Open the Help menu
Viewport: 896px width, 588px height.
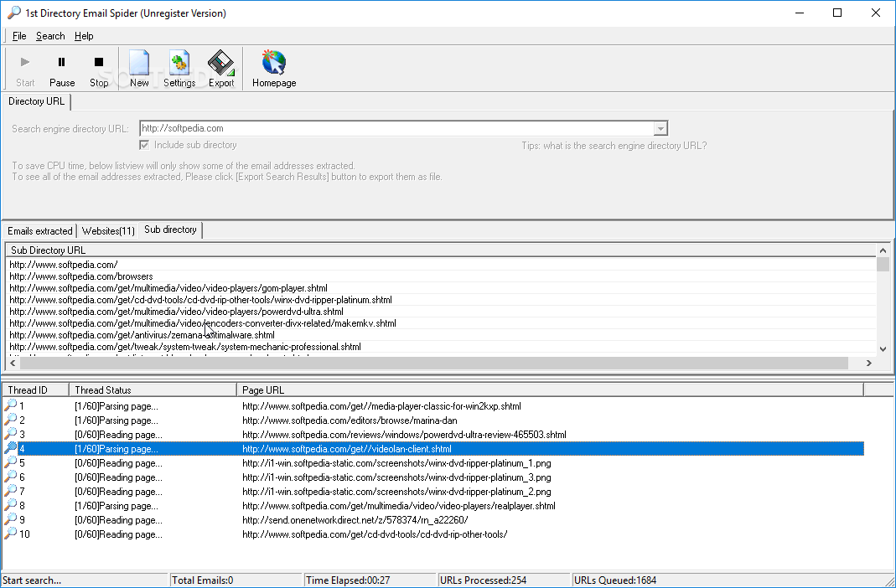(84, 36)
